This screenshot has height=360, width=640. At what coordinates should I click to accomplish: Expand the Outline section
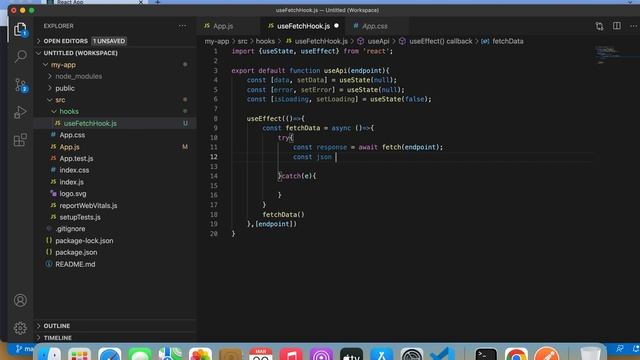tap(57, 326)
